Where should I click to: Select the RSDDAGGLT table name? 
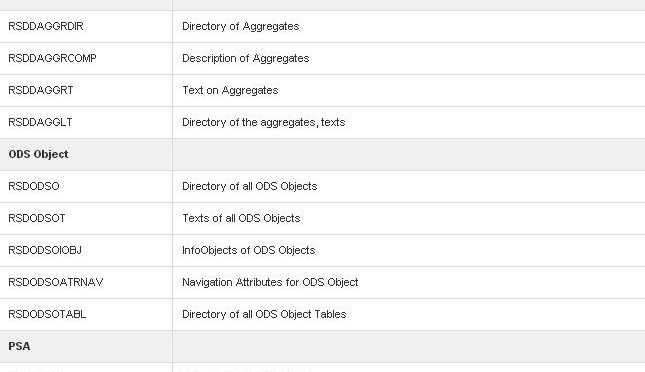[40, 123]
